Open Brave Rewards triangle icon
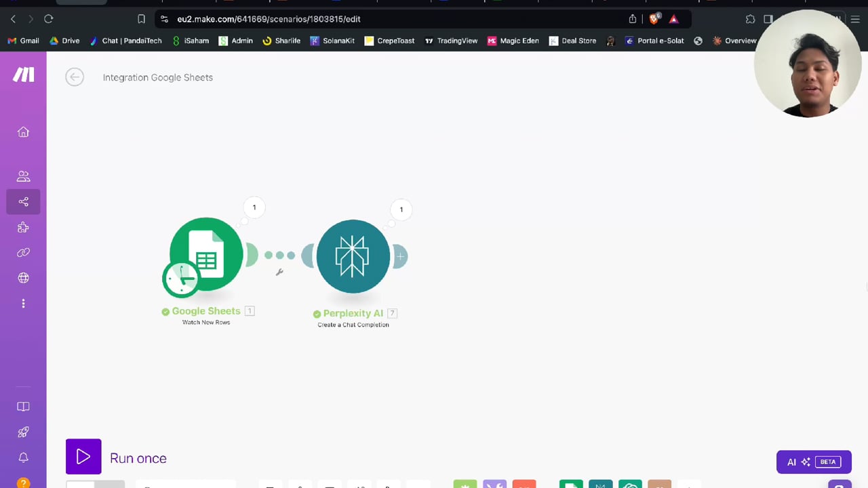868x488 pixels. click(674, 19)
